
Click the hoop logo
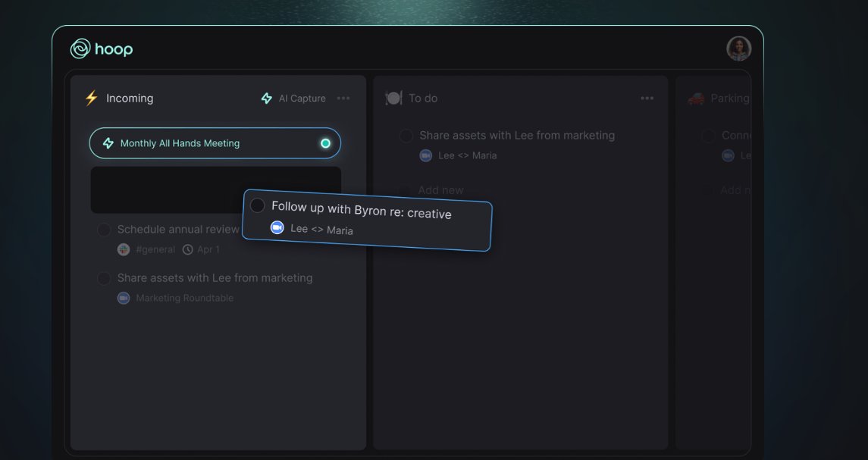point(102,49)
